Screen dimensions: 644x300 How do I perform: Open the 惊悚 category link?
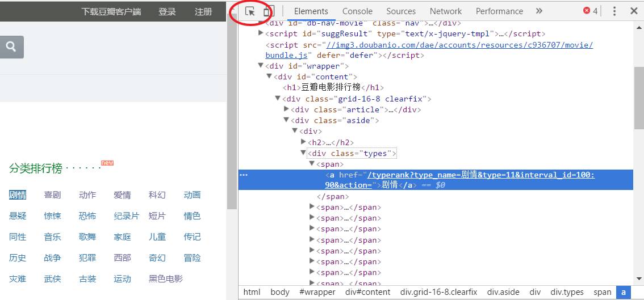point(53,216)
